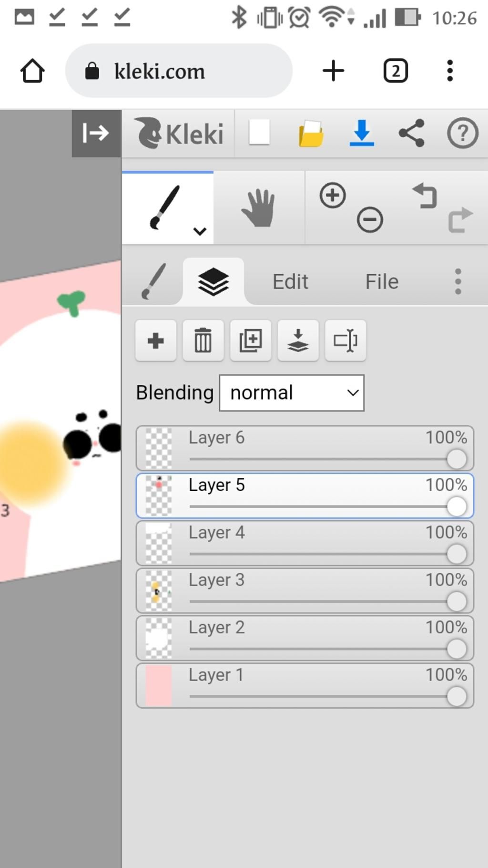
Task: Select Layer 3 in the layers list
Action: point(305,590)
